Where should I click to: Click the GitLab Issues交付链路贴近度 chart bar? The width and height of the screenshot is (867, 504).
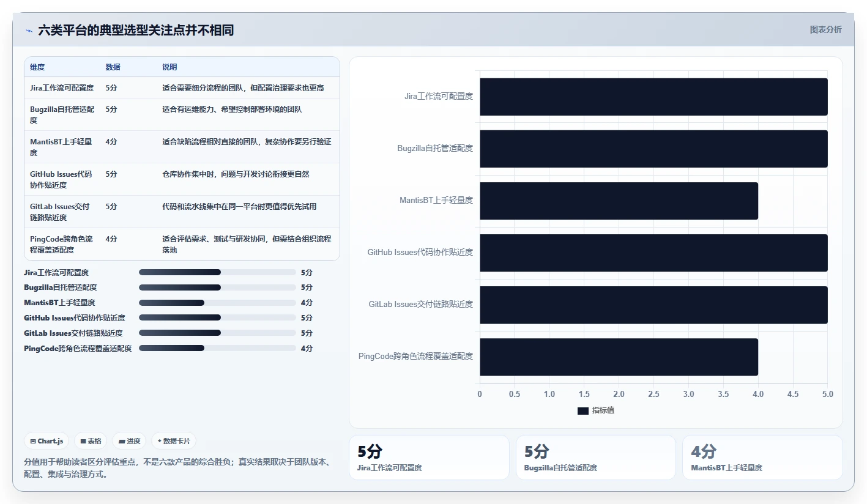coord(653,305)
